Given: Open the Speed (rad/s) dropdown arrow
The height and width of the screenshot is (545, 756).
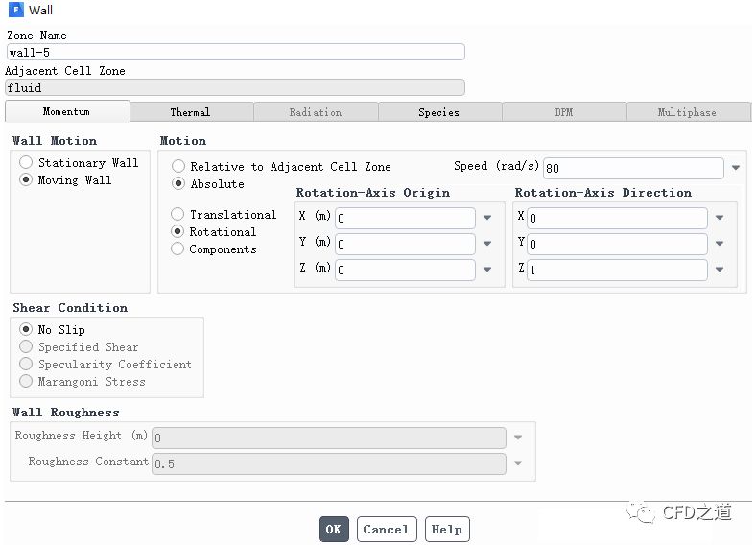Looking at the screenshot, I should tap(735, 168).
